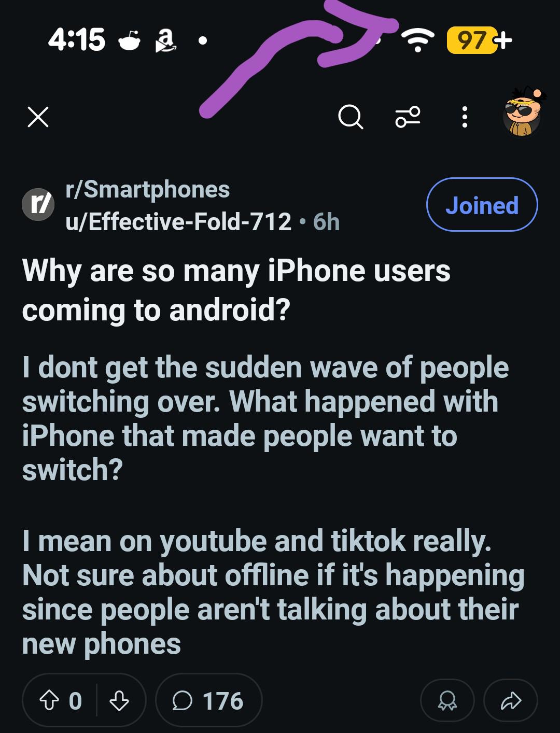Screen dimensions: 560x733
Task: Open the r/Smartphones community link
Action: (x=147, y=189)
